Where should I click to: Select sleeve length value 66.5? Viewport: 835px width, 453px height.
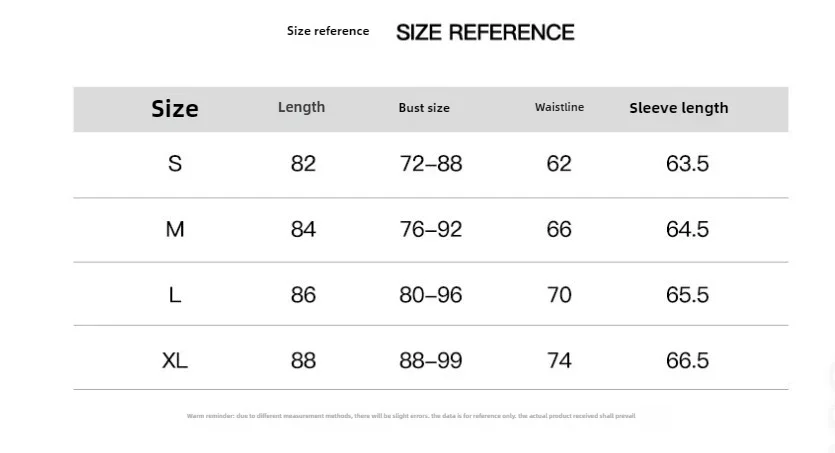(x=687, y=361)
